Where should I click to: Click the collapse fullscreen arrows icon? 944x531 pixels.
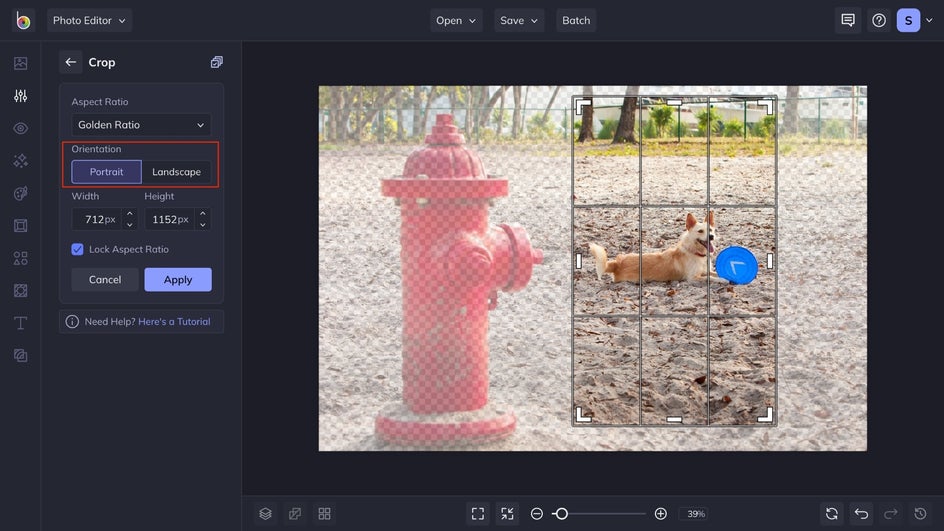pos(508,514)
